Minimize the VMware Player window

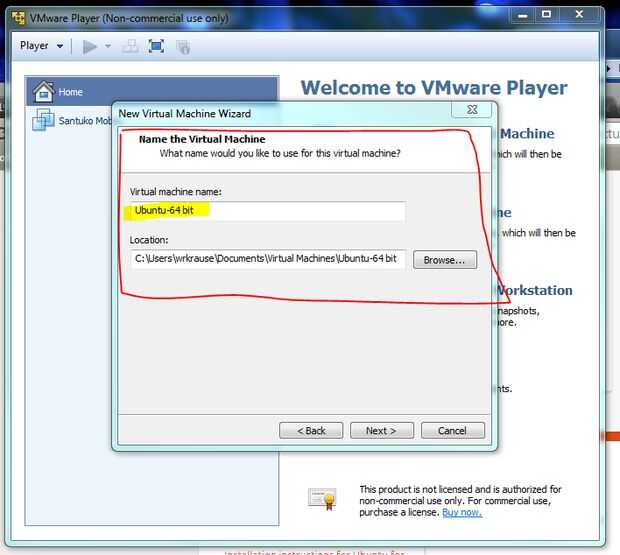523,15
